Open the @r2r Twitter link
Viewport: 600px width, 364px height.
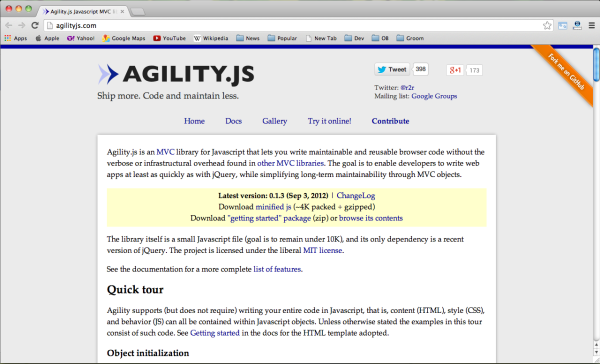pyautogui.click(x=407, y=88)
